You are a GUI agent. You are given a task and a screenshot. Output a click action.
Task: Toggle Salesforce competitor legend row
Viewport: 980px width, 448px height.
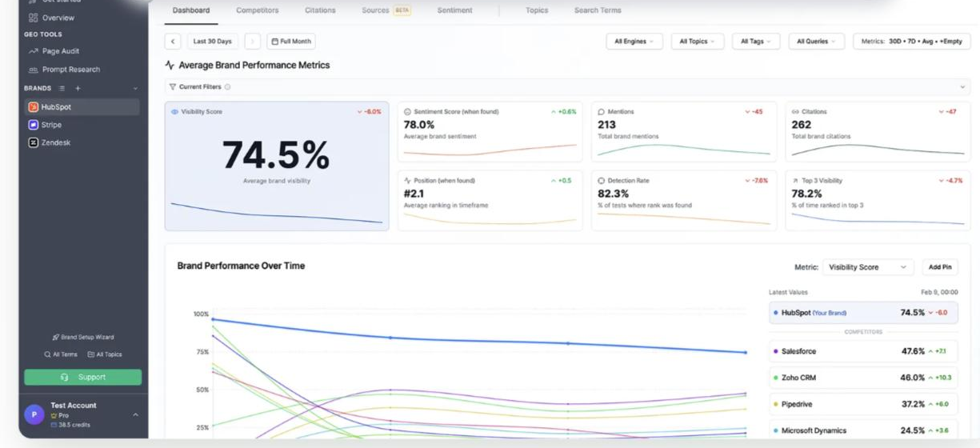(x=863, y=351)
